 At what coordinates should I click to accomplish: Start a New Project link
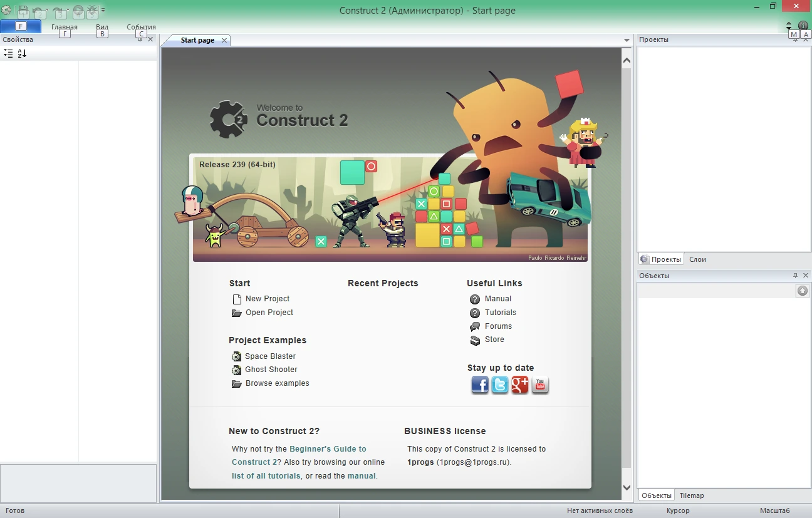click(268, 299)
